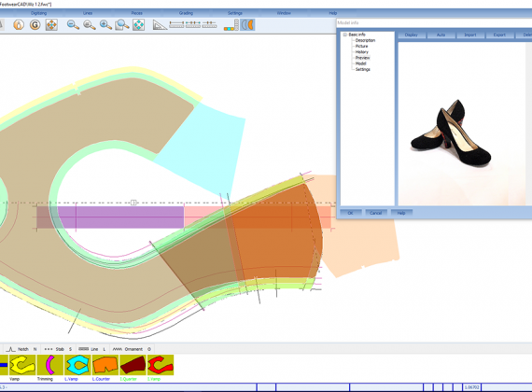Select Basic info in the Model info tree
The width and height of the screenshot is (532, 392).
[357, 35]
